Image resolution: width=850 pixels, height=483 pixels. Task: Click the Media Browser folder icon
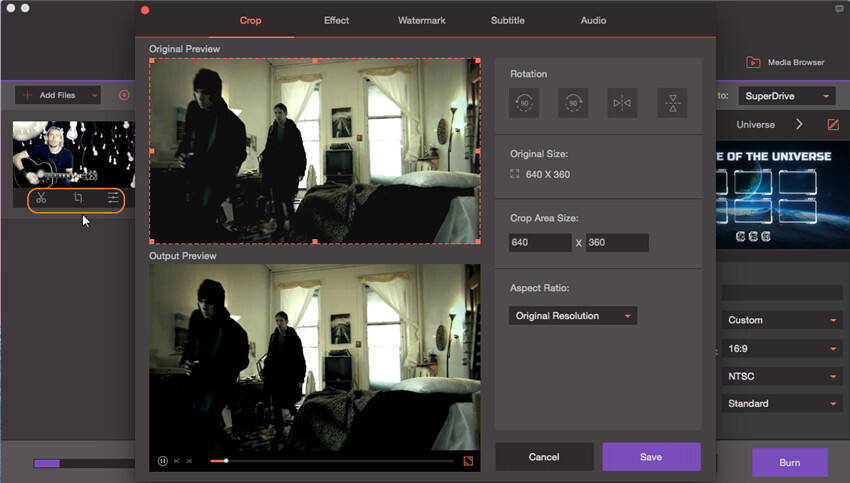tap(753, 62)
